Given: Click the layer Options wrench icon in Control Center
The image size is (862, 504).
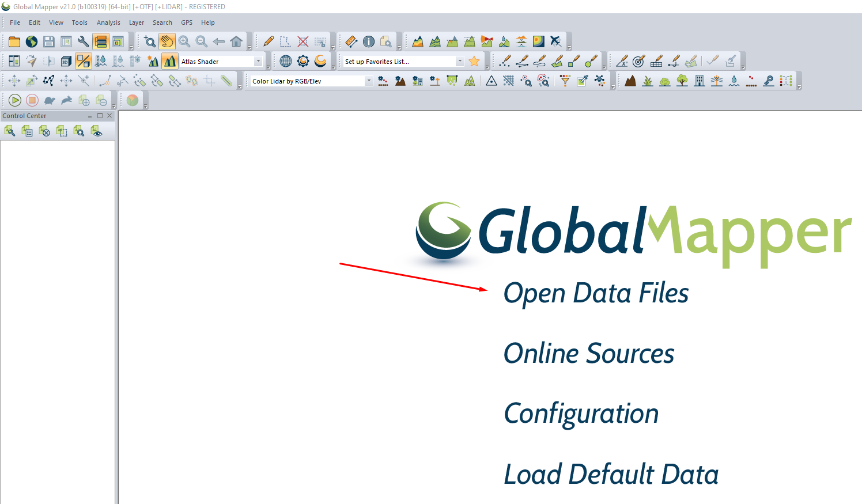Looking at the screenshot, I should [10, 131].
